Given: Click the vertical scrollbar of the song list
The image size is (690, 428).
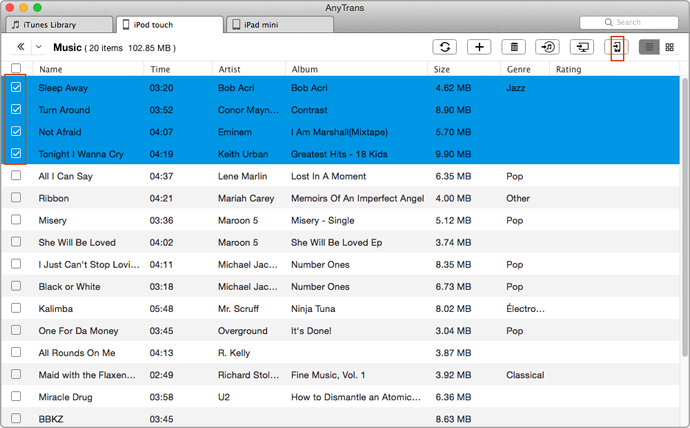Looking at the screenshot, I should coord(685,217).
